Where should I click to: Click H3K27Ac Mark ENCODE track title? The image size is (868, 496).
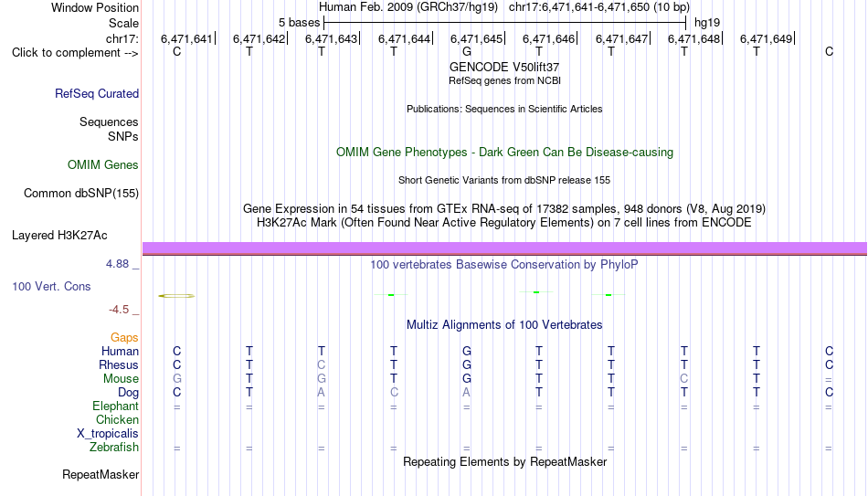coord(504,223)
